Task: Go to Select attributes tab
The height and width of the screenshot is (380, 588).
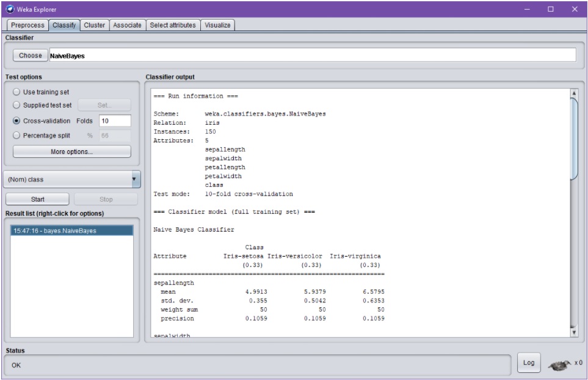Action: click(173, 25)
